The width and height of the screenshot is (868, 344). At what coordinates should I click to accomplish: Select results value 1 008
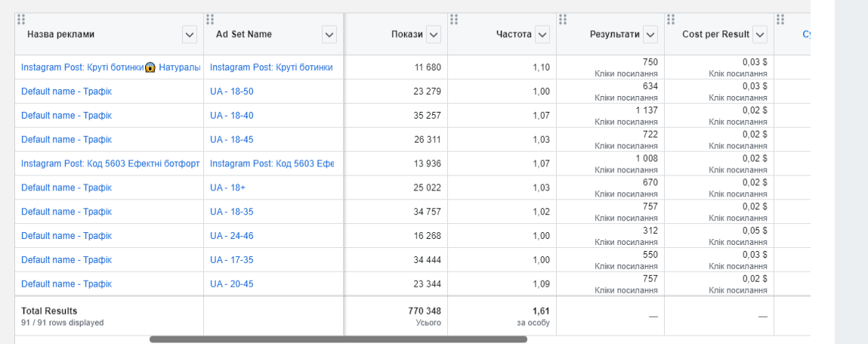click(x=646, y=159)
